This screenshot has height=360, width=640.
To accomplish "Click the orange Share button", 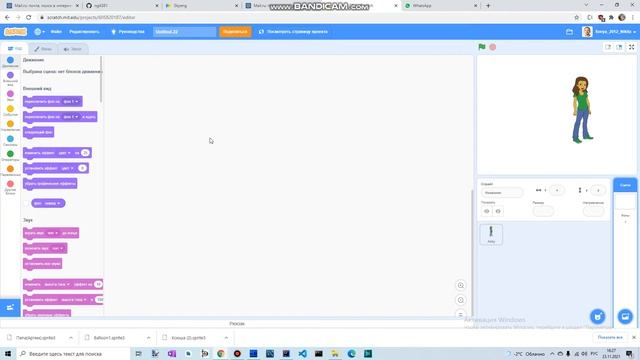I will (x=236, y=31).
